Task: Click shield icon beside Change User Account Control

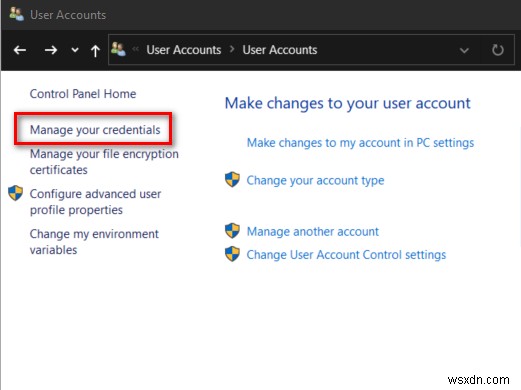Action: tap(232, 254)
